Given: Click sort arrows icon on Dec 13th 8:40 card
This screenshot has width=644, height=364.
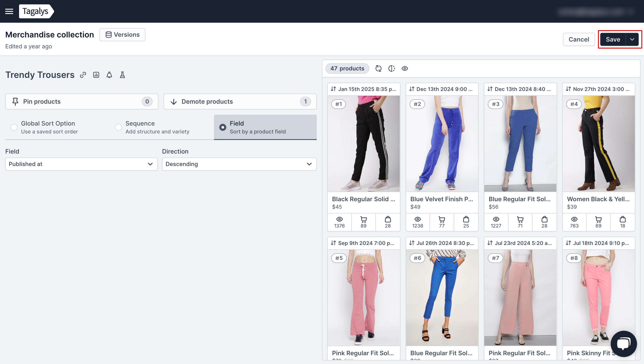Looking at the screenshot, I should coord(490,89).
